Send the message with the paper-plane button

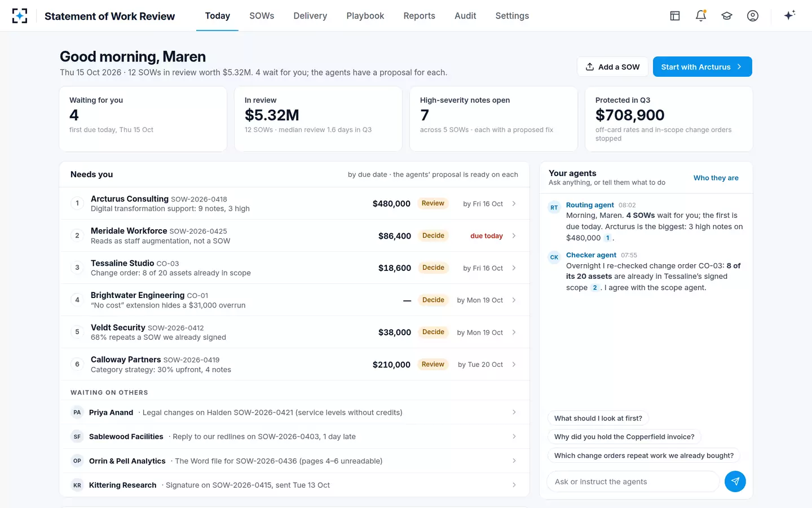[735, 481]
